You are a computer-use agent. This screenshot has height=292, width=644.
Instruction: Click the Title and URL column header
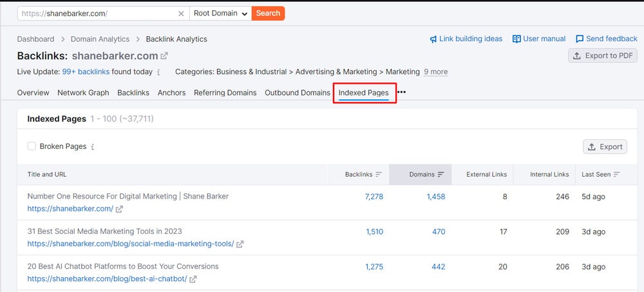47,175
